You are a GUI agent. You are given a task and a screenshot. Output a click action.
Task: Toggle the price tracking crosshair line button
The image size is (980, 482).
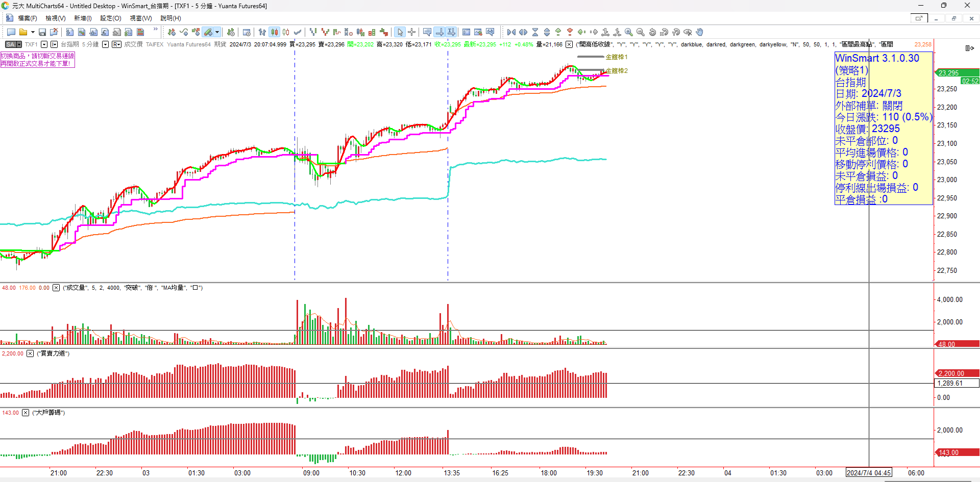point(439,32)
